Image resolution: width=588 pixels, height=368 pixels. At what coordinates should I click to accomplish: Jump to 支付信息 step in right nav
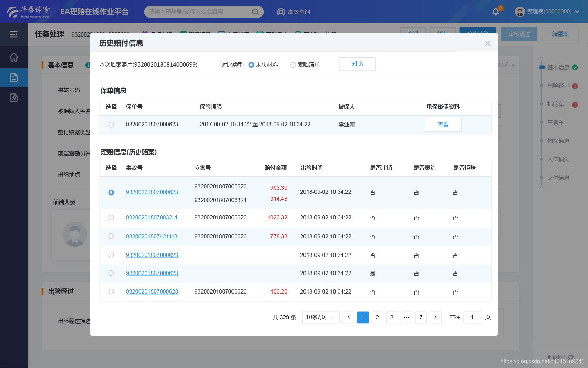558,178
